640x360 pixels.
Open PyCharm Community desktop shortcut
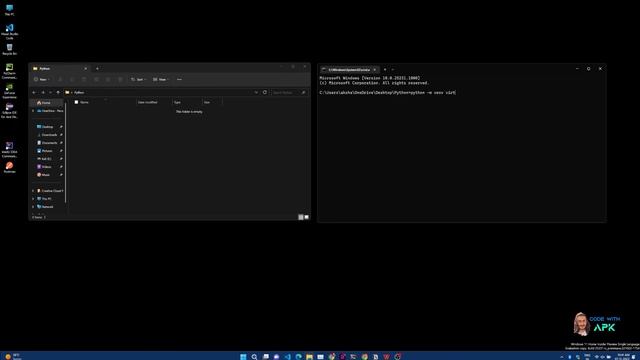click(x=9, y=71)
